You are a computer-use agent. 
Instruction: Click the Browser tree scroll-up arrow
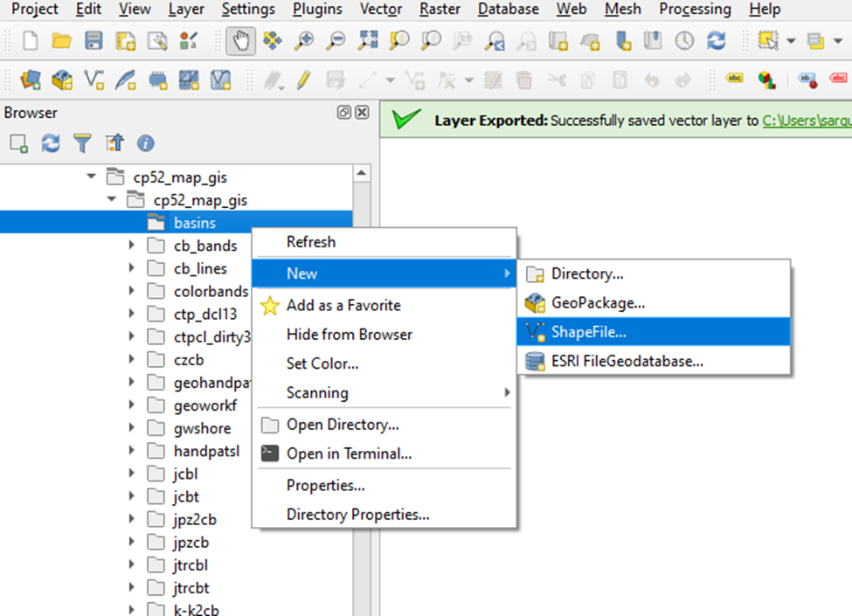362,173
